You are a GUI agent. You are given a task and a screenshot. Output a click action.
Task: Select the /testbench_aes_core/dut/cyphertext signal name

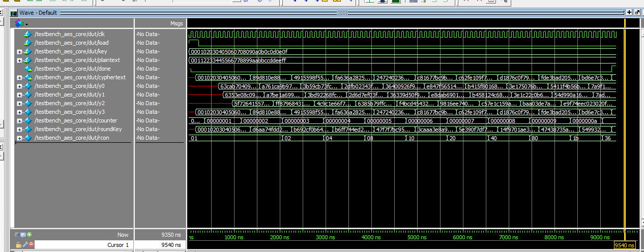80,77
